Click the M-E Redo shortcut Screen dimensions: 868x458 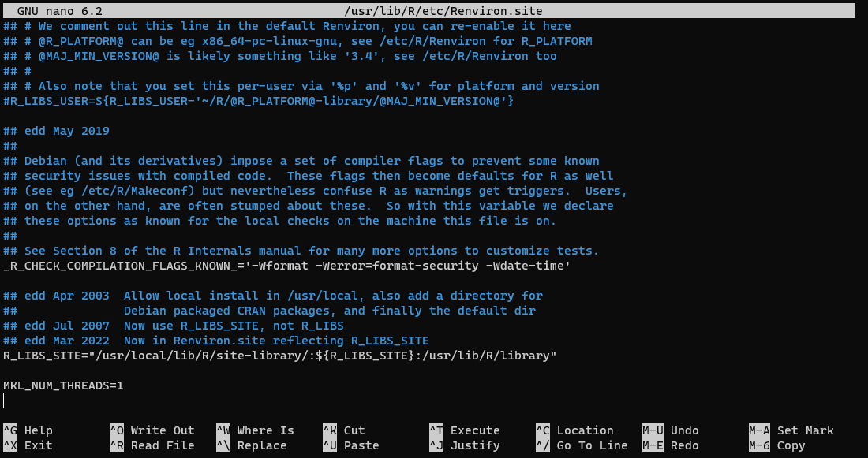pos(671,445)
